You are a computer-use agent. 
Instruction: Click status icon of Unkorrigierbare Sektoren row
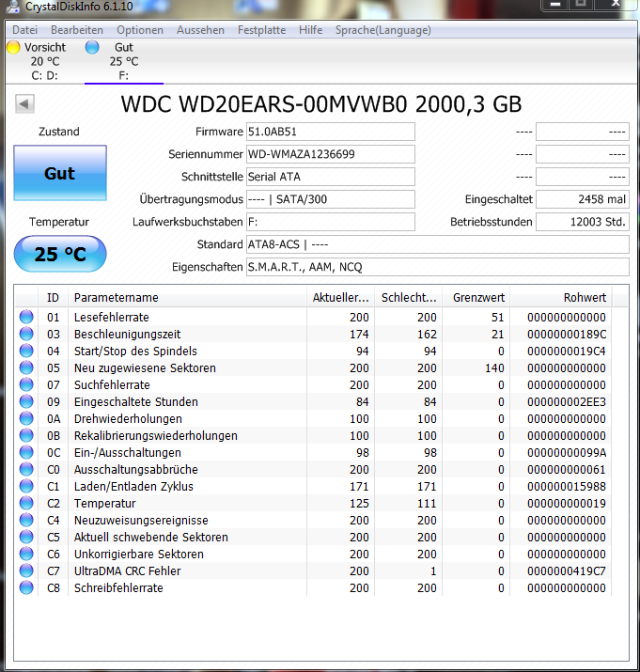(26, 555)
